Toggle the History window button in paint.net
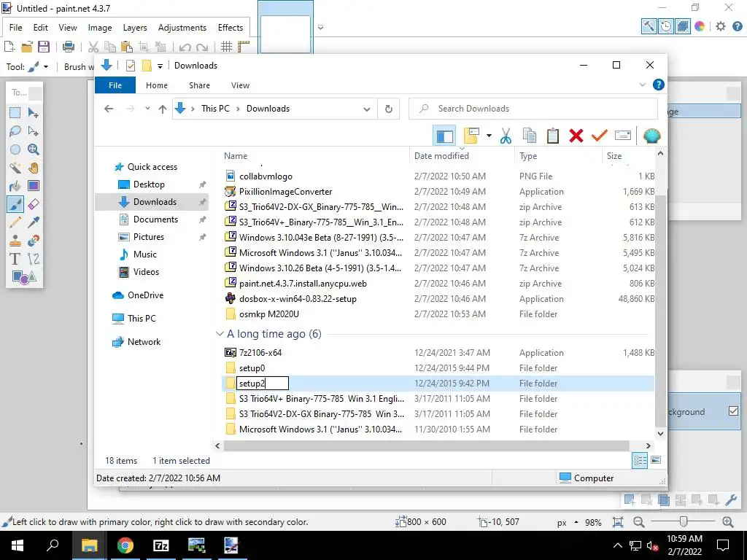 click(665, 26)
